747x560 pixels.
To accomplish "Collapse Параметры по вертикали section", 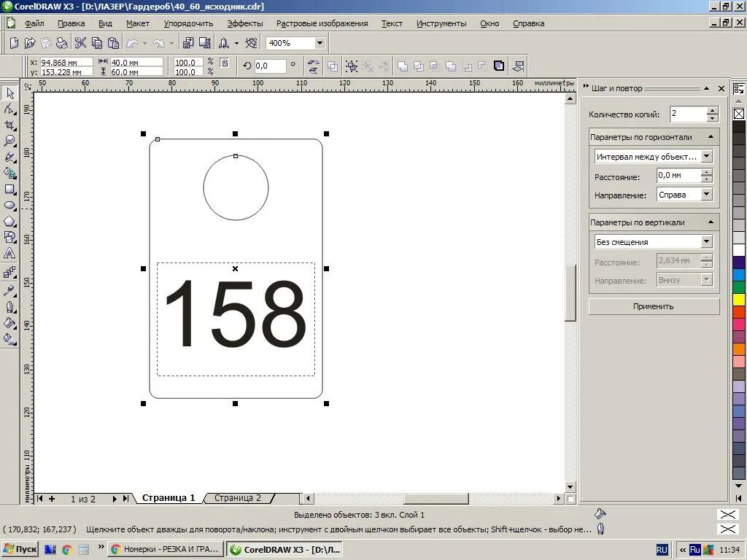I will [711, 222].
